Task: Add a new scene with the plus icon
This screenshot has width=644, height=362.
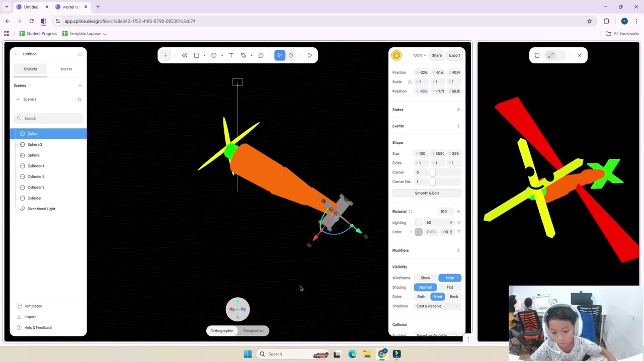Action: 79,85
